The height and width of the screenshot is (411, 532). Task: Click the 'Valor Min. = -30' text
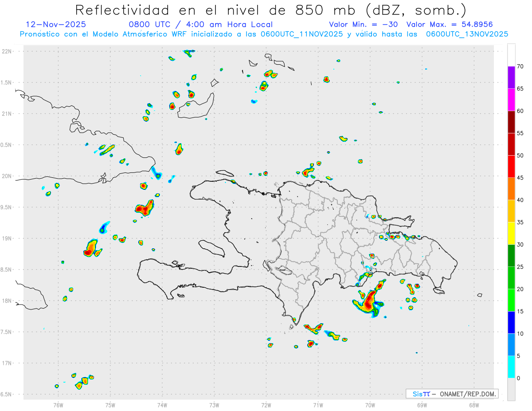pyautogui.click(x=363, y=24)
